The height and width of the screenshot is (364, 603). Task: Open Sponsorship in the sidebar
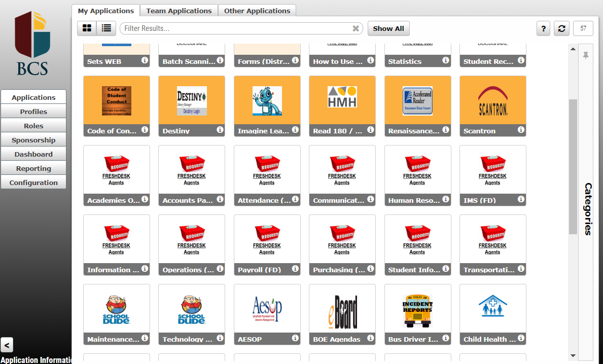(33, 140)
